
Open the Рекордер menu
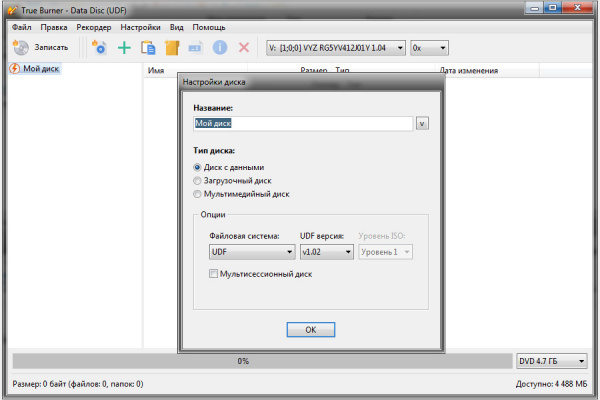[94, 28]
